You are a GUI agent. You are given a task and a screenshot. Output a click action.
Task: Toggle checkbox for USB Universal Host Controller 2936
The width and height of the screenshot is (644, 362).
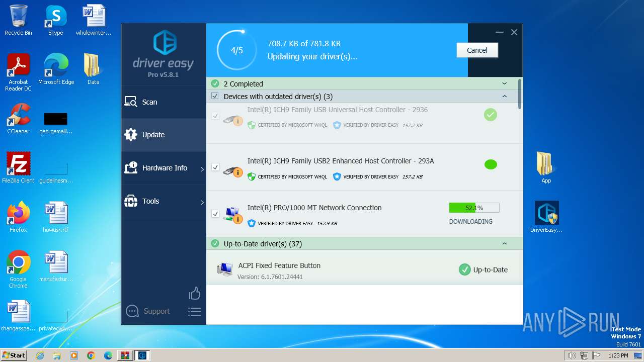215,116
